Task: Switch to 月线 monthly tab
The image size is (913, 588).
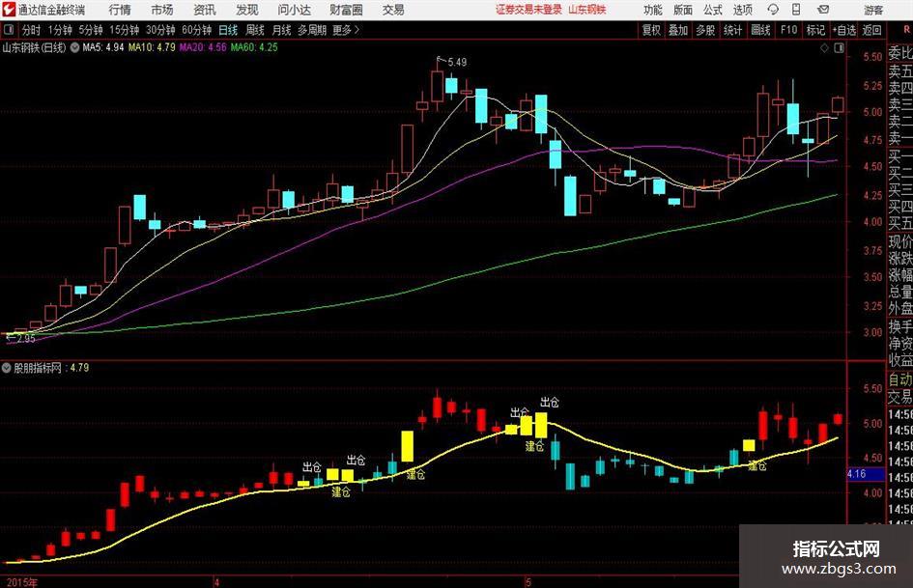Action: (x=282, y=30)
